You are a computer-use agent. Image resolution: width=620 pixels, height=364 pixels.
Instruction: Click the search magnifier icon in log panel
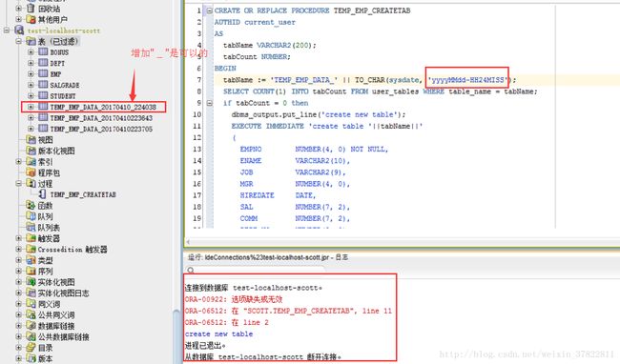[x=191, y=270]
